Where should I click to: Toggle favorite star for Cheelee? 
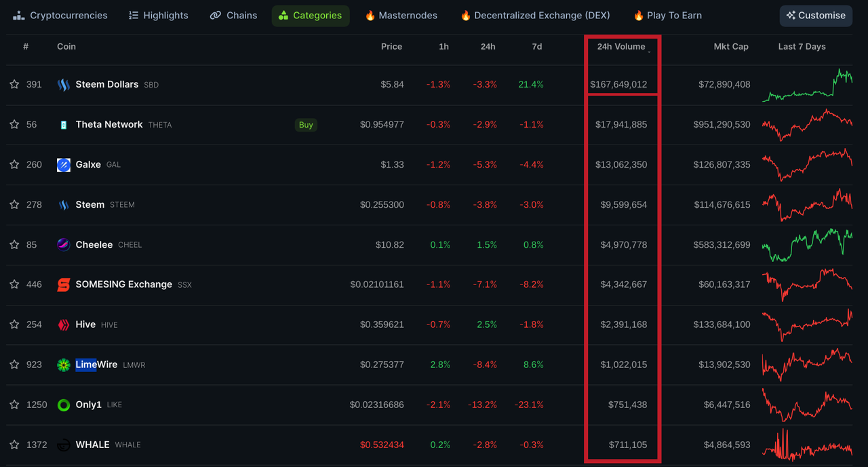click(14, 245)
